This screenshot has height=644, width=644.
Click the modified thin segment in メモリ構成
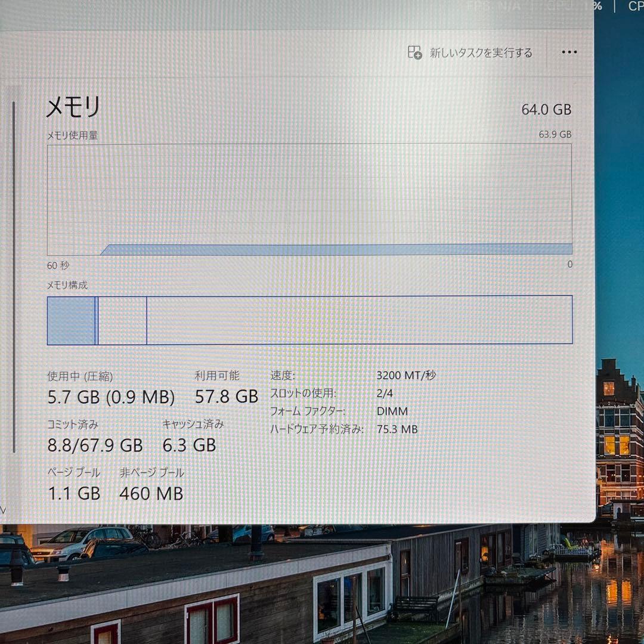tap(97, 320)
